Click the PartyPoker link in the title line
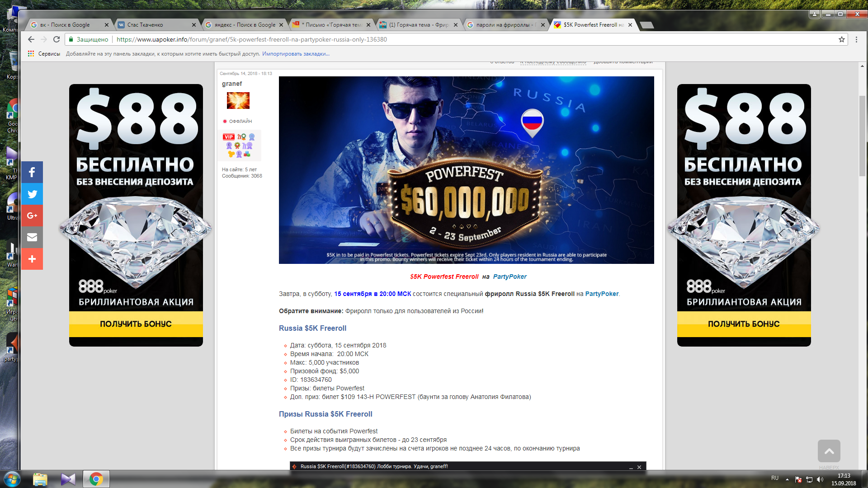868x488 pixels. click(x=509, y=277)
